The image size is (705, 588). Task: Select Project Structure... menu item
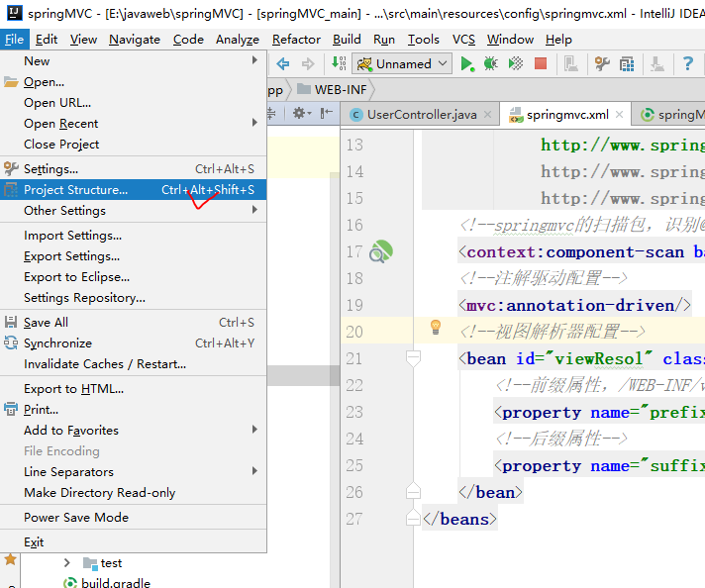click(x=133, y=190)
